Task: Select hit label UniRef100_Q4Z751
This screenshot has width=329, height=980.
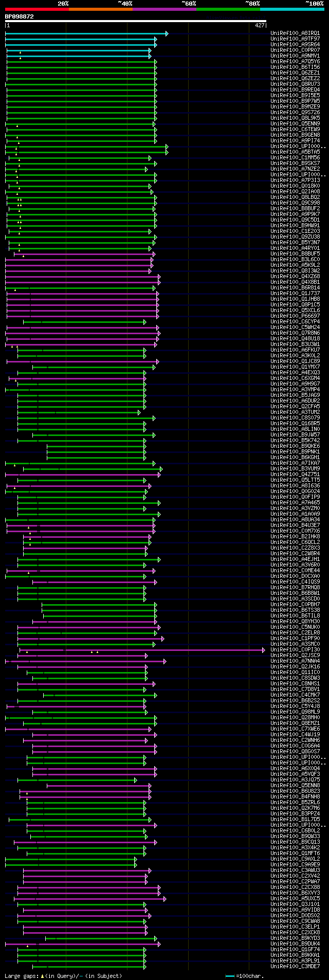Action: click(x=295, y=475)
